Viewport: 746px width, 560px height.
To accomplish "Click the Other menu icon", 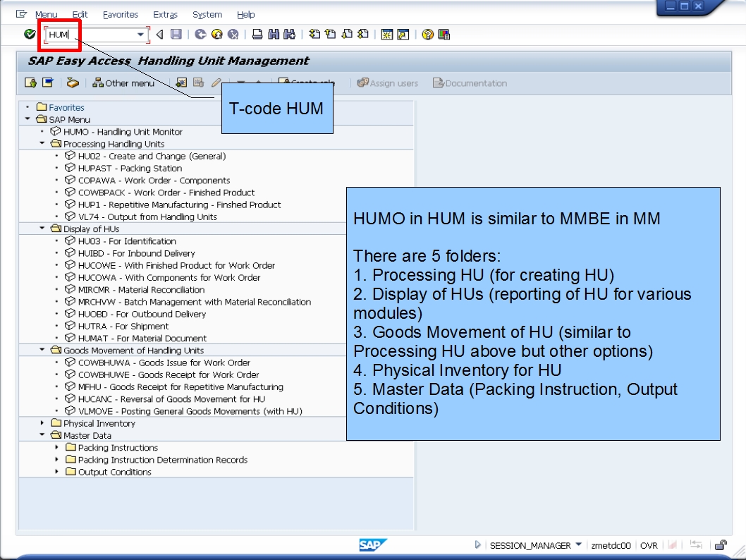I will point(123,83).
